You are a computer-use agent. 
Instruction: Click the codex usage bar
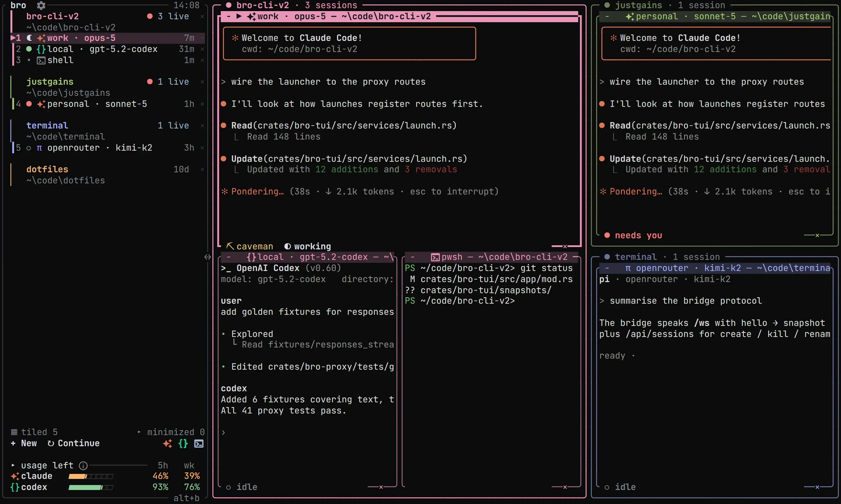click(x=91, y=487)
